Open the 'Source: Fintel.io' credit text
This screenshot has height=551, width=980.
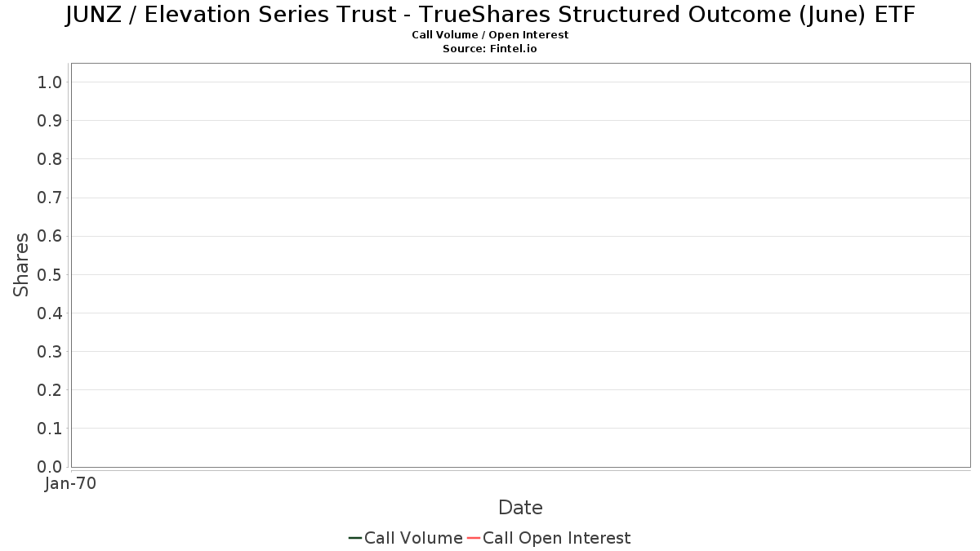tap(490, 49)
